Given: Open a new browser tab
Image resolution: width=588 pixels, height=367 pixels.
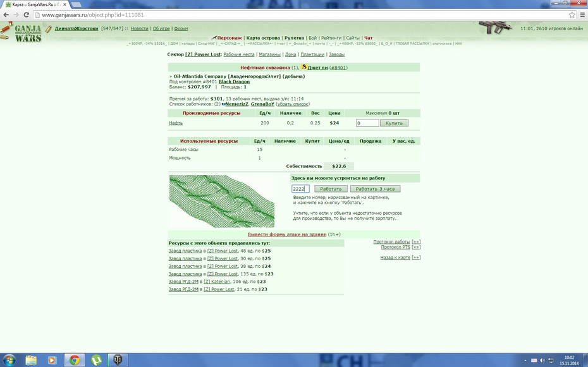Looking at the screenshot, I should tap(76, 4).
